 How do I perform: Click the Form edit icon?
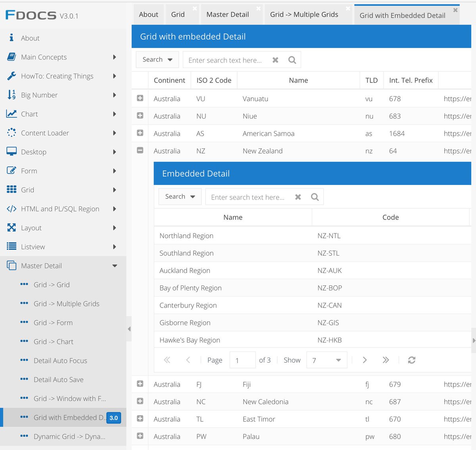pos(12,171)
